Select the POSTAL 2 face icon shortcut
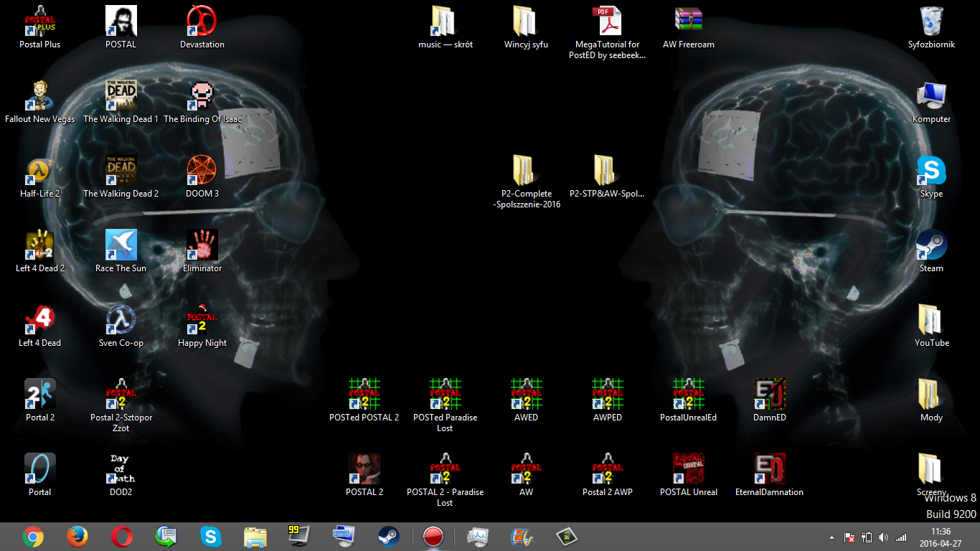980x551 pixels. (x=364, y=475)
